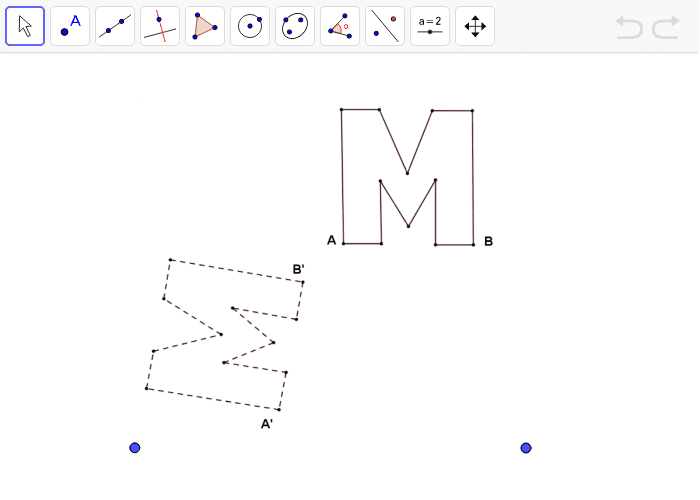Image resolution: width=700 pixels, height=500 pixels.
Task: Click vertex A' of dashed figure
Action: [279, 409]
